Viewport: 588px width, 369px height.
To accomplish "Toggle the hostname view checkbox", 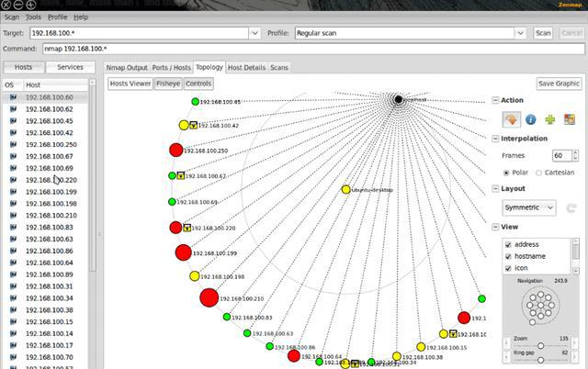I will tap(508, 256).
